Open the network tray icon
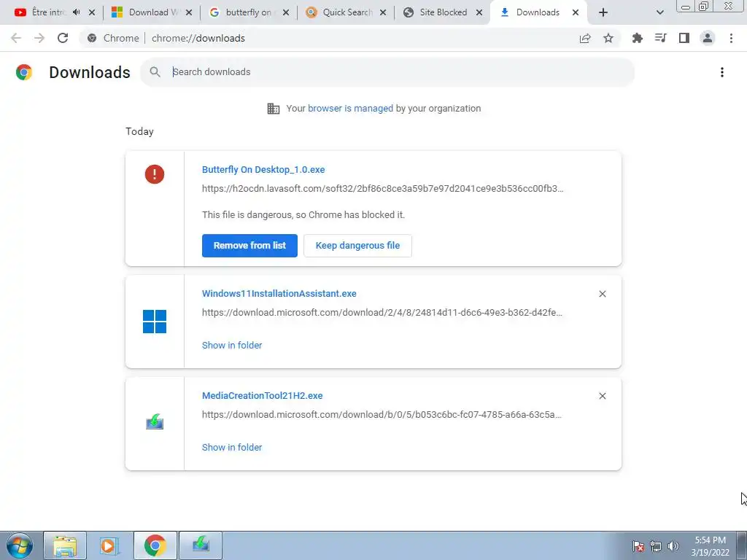 click(656, 546)
